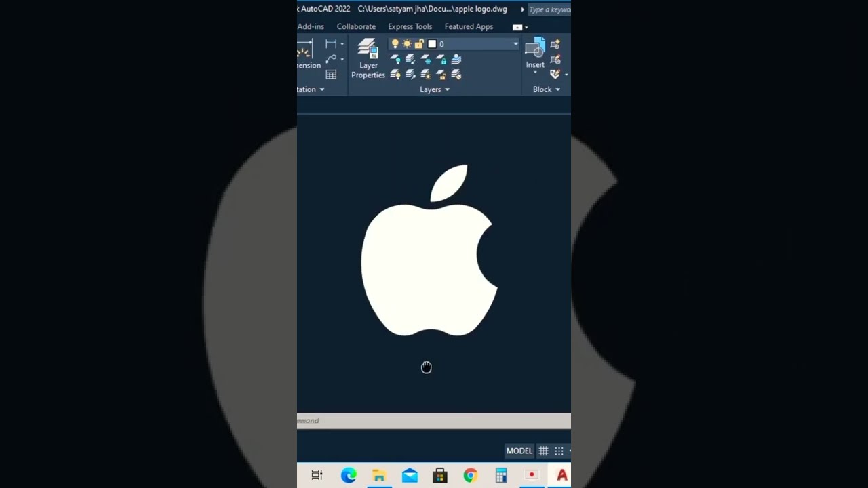The image size is (868, 488).
Task: Toggle layer 0 on/off light bulb
Action: 395,44
